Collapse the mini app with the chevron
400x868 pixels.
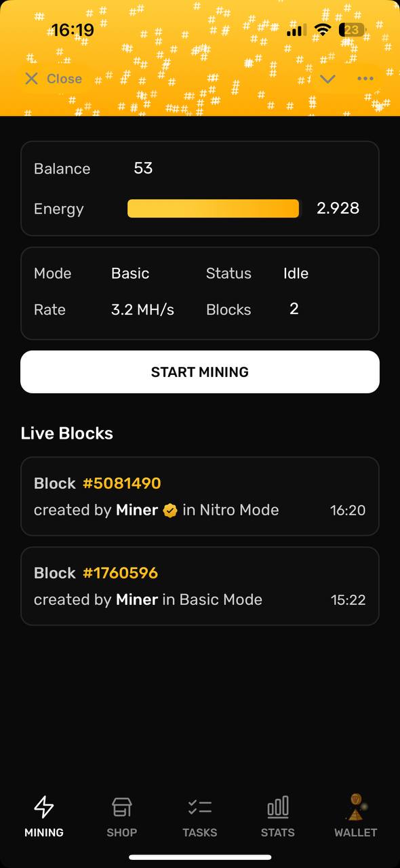coord(327,79)
